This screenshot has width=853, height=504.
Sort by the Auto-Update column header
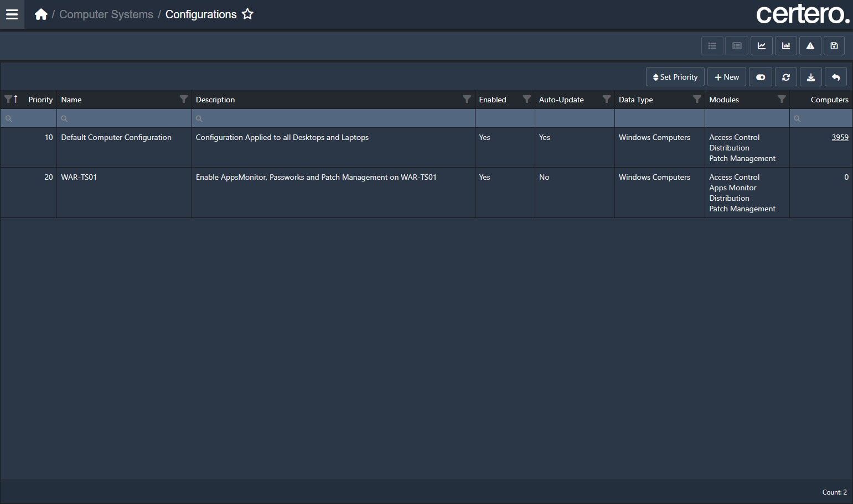561,100
